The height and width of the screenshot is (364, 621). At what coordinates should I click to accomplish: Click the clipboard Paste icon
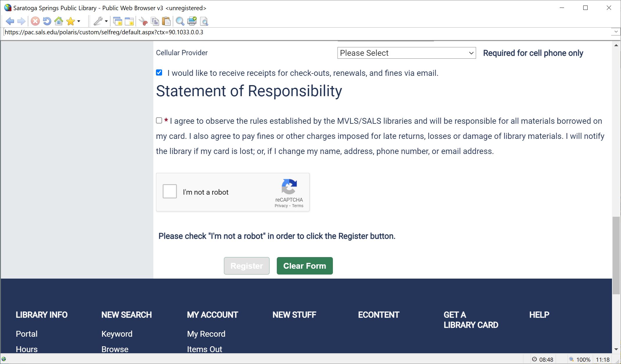coord(166,21)
